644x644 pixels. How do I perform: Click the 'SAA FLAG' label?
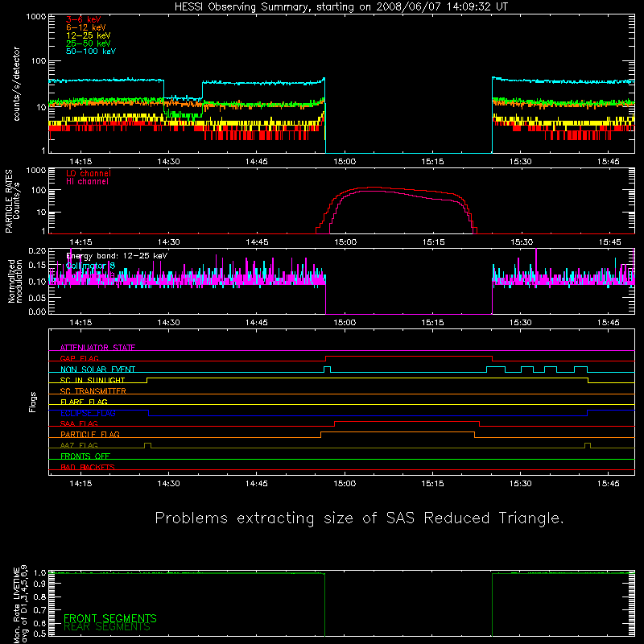click(79, 423)
